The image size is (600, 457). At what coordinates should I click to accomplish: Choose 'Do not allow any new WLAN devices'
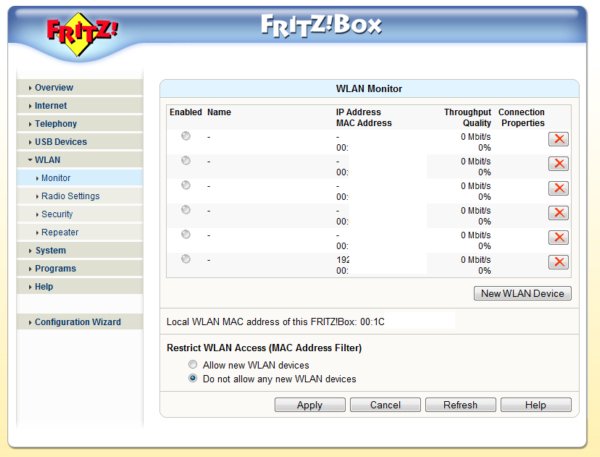tap(193, 379)
